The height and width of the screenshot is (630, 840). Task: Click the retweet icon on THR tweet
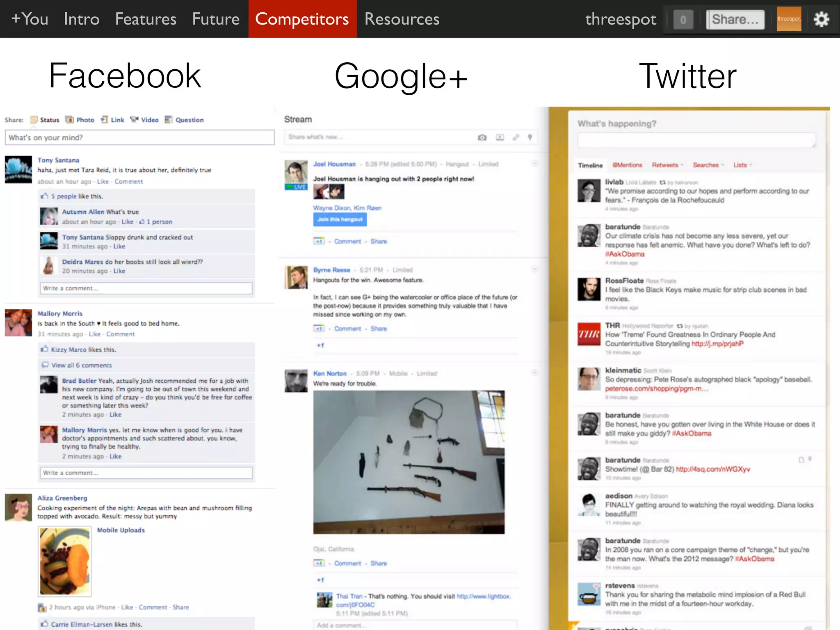[x=680, y=326]
